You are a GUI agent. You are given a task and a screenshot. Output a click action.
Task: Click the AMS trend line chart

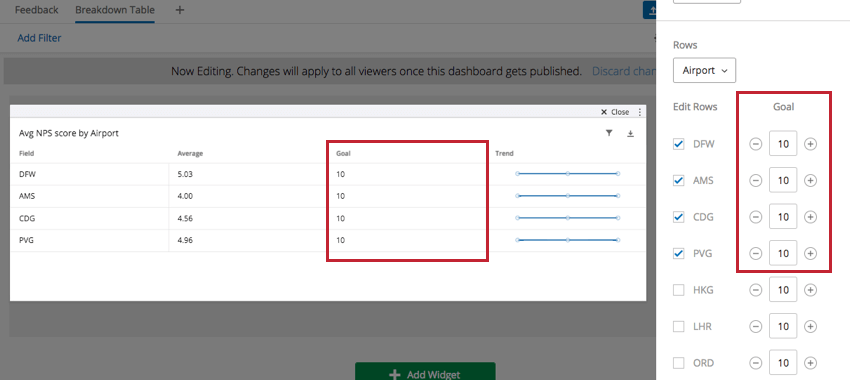click(x=568, y=196)
